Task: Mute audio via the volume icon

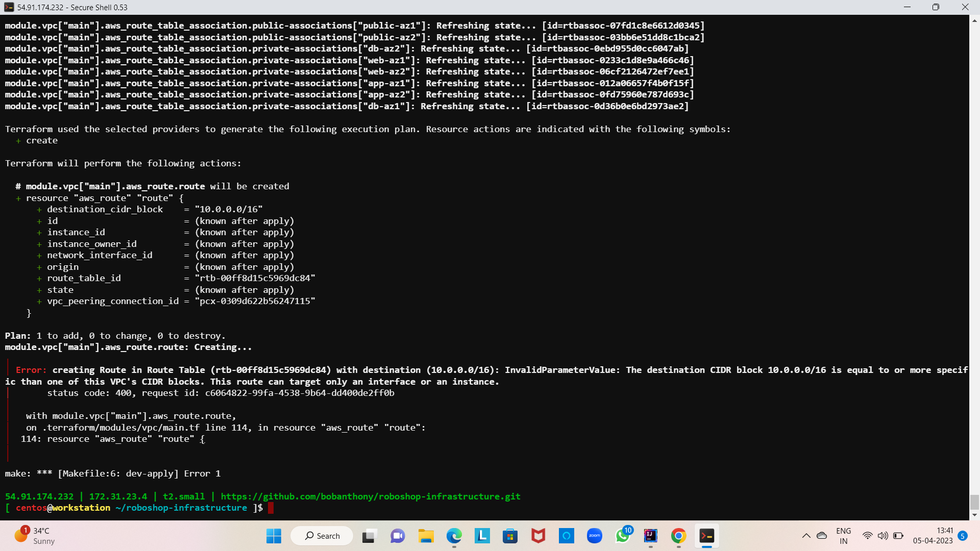Action: [883, 536]
